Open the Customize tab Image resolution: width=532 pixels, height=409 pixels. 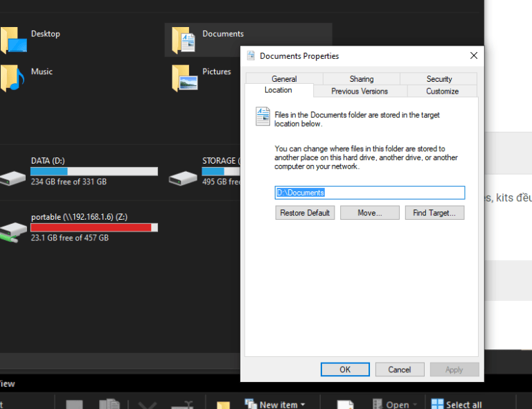(x=442, y=91)
